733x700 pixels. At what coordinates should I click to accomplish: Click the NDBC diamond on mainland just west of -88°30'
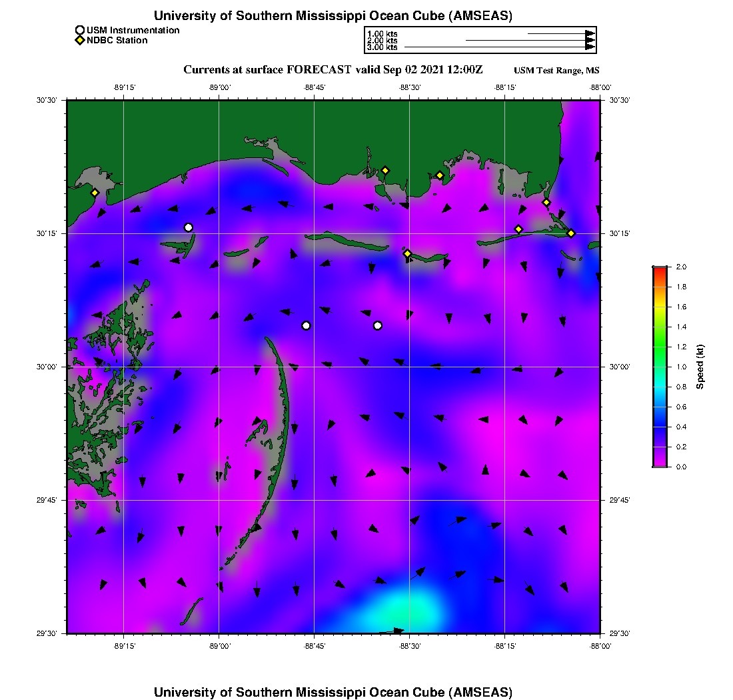pyautogui.click(x=385, y=170)
